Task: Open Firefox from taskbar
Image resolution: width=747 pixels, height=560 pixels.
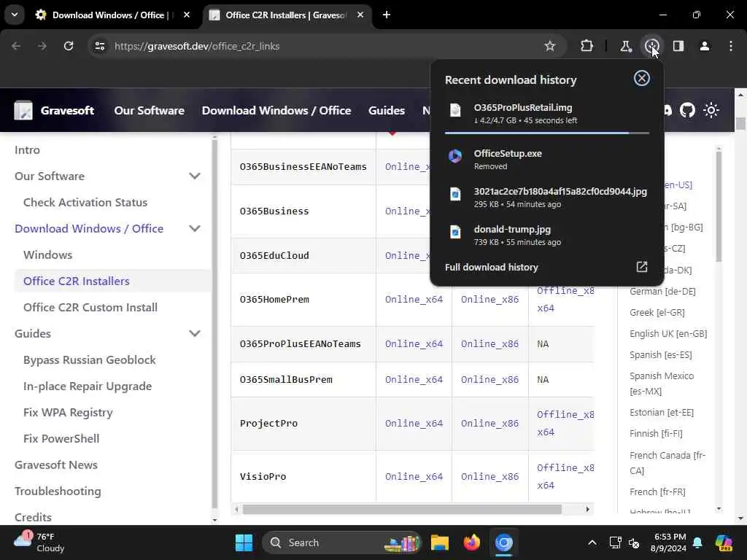Action: pos(472,542)
